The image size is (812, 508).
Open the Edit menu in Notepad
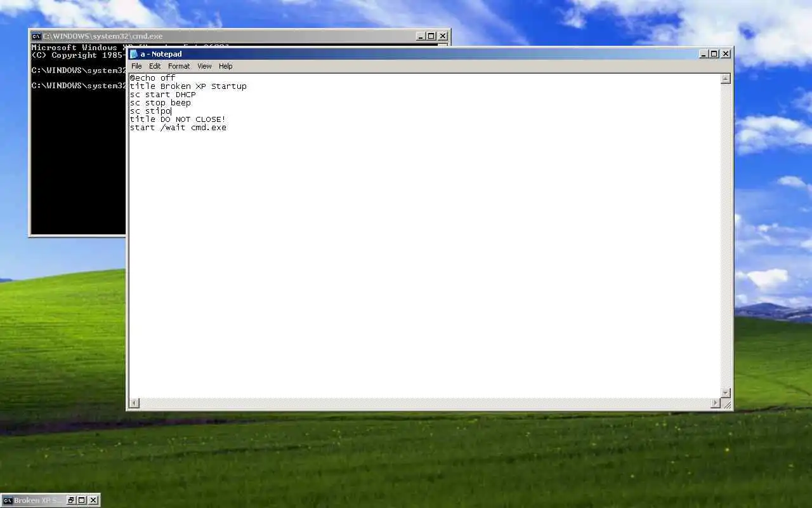[x=155, y=66]
